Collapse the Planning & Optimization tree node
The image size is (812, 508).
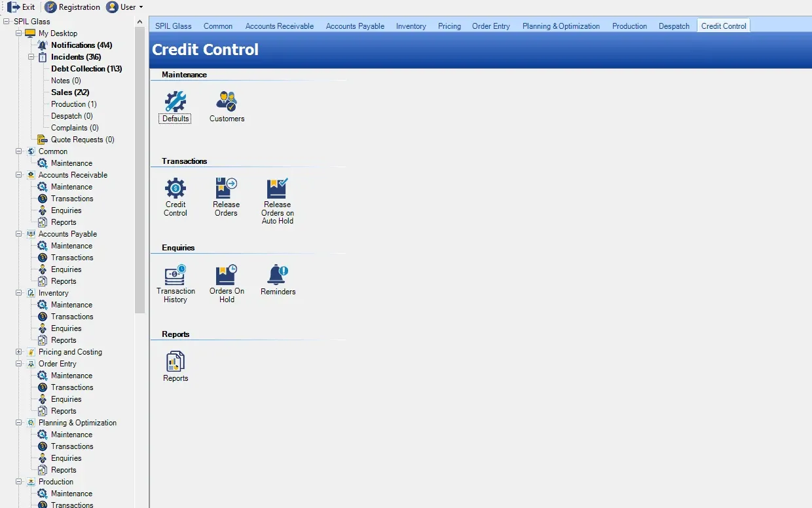(19, 423)
